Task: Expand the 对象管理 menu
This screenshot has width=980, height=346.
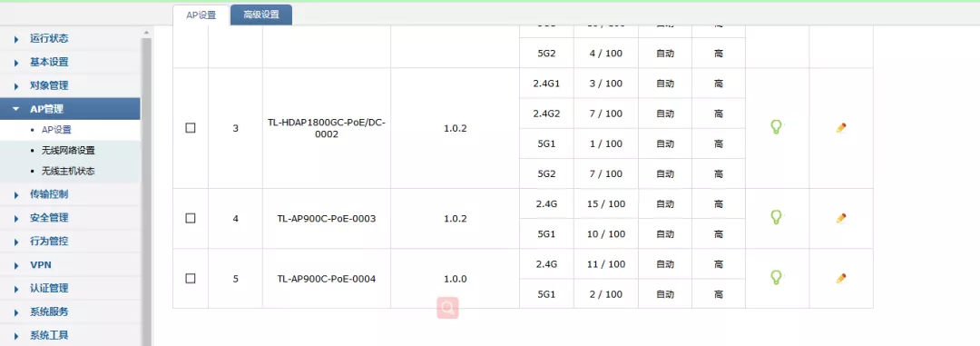Action: pyautogui.click(x=70, y=85)
